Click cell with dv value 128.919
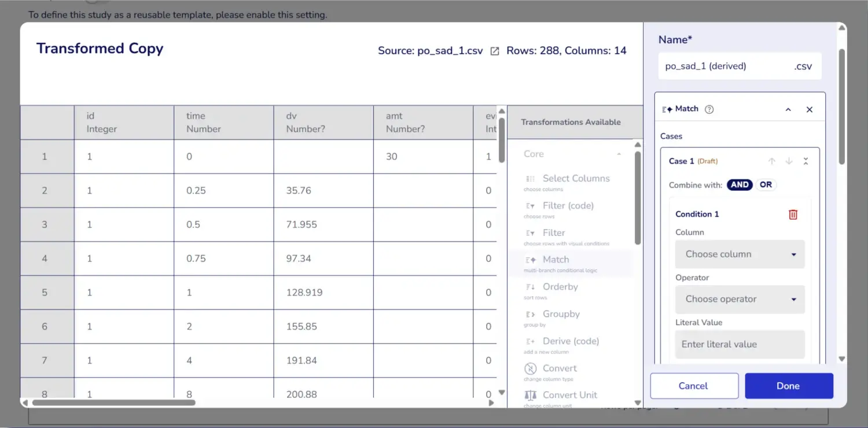The image size is (868, 428). 323,293
